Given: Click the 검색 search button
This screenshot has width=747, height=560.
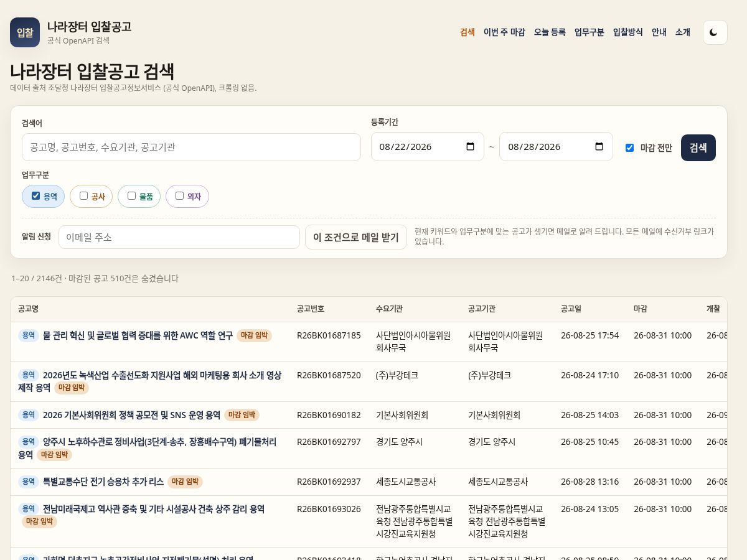Looking at the screenshot, I should (x=698, y=147).
